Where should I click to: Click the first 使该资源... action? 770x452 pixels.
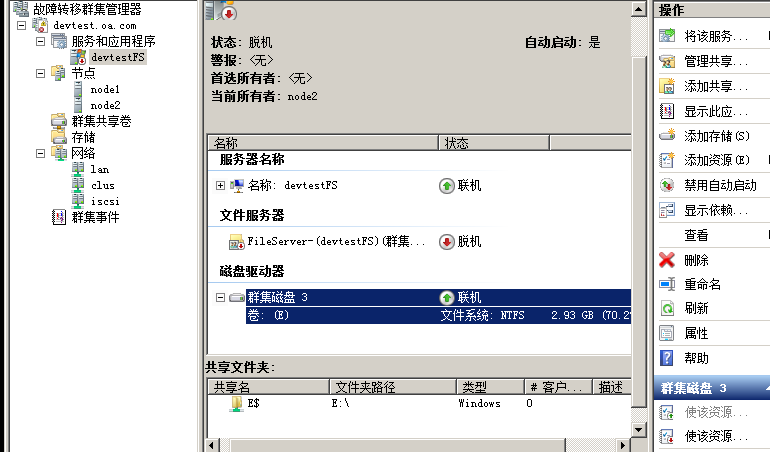[716, 412]
